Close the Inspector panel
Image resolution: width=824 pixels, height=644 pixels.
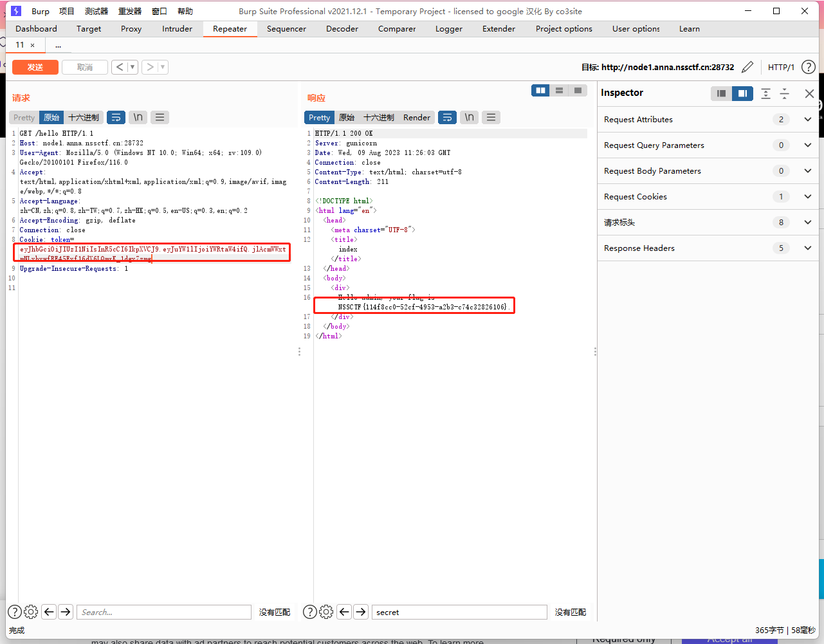click(809, 93)
